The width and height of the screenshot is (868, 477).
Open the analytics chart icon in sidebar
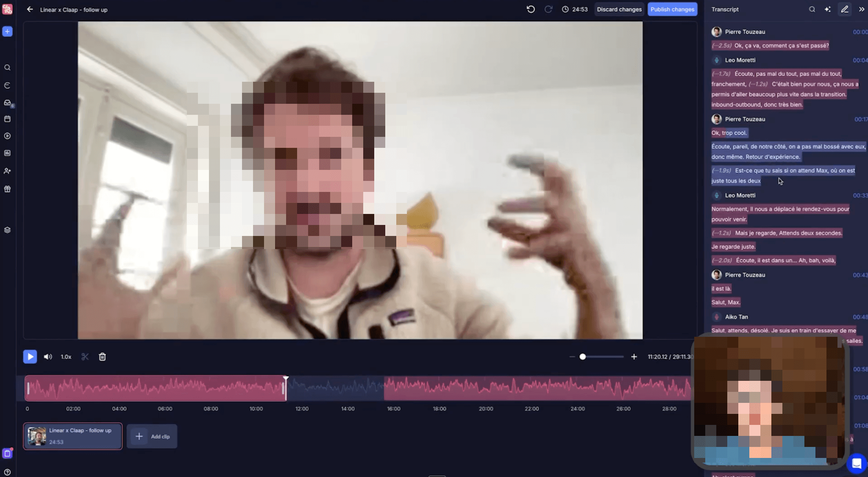(x=7, y=153)
